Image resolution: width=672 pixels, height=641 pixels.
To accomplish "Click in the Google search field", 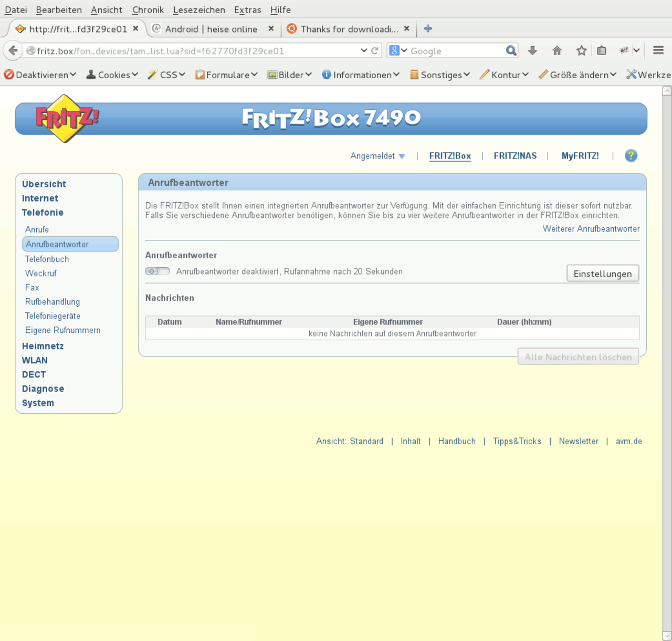I will (456, 51).
